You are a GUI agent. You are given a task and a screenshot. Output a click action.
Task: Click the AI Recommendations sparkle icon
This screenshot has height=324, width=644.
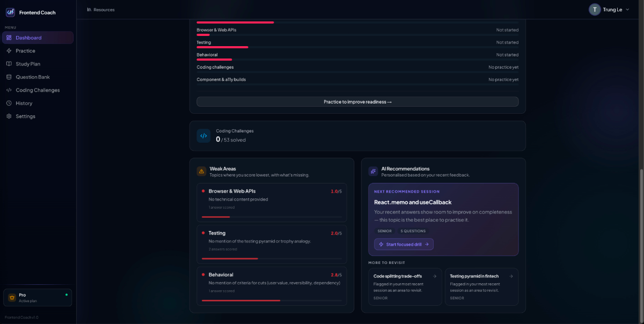pyautogui.click(x=373, y=172)
